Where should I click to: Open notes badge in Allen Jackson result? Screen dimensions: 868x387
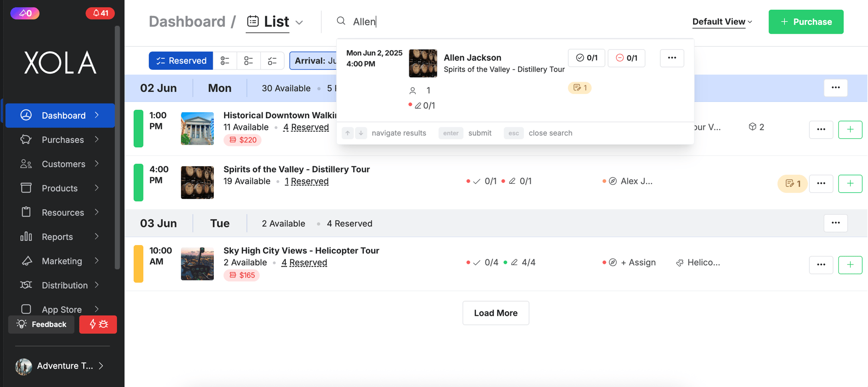[580, 88]
